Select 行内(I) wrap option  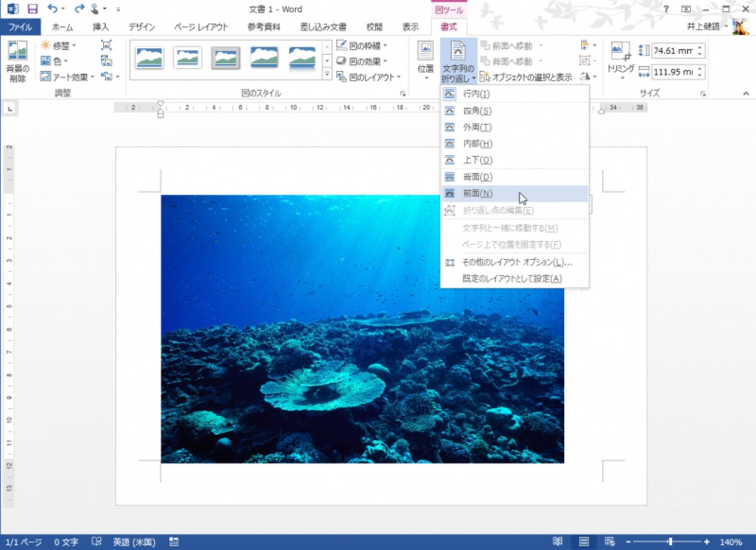click(x=515, y=94)
